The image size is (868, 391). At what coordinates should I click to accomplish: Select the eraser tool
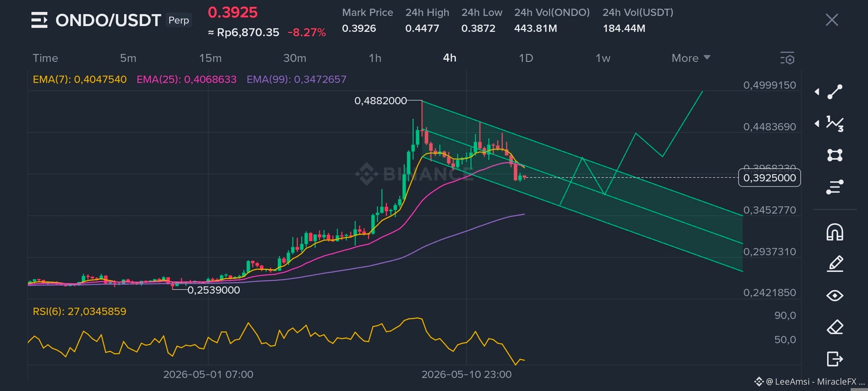835,327
